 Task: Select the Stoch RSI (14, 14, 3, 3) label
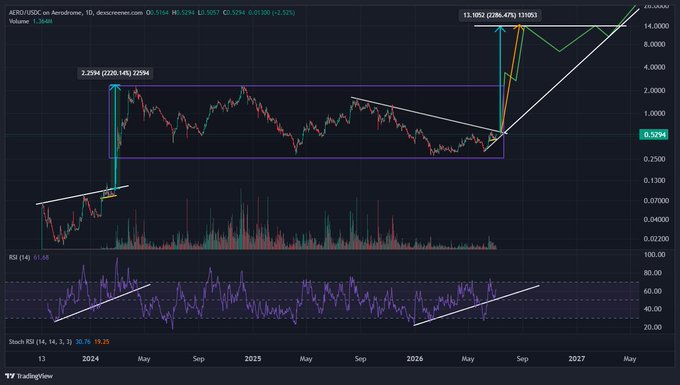[x=40, y=342]
